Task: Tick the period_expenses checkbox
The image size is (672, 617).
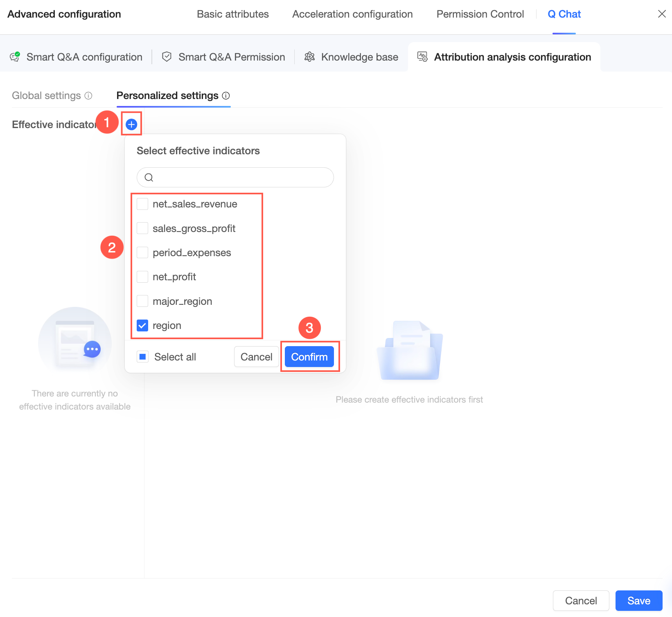Action: click(142, 252)
